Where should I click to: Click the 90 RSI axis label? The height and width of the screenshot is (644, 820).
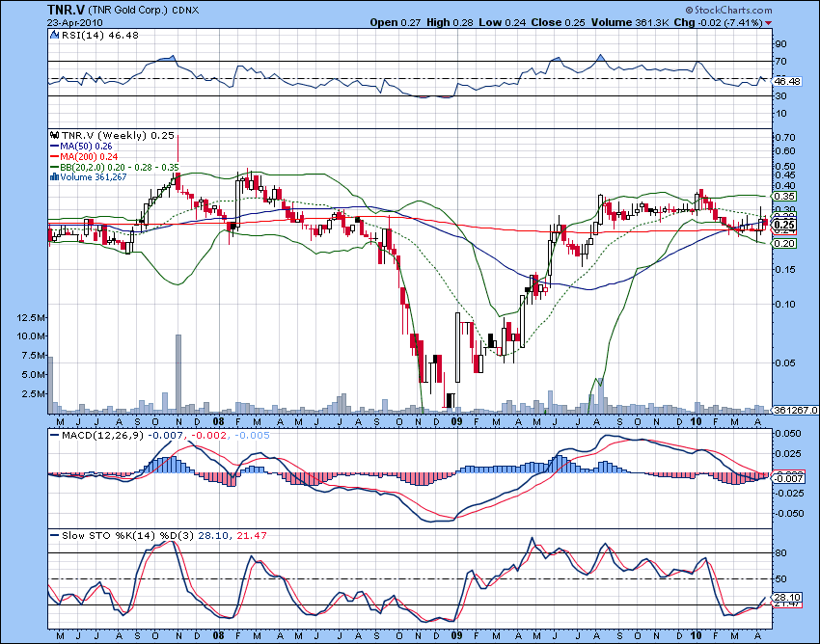coord(780,44)
